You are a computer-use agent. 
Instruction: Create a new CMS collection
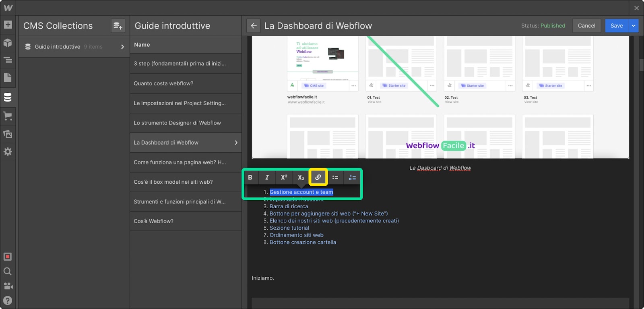coord(118,26)
